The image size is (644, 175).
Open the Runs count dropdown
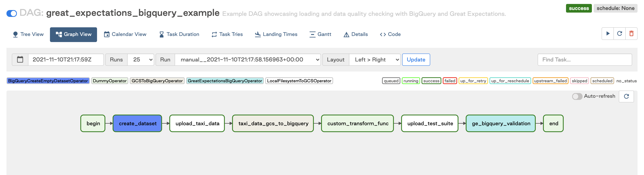(x=141, y=60)
